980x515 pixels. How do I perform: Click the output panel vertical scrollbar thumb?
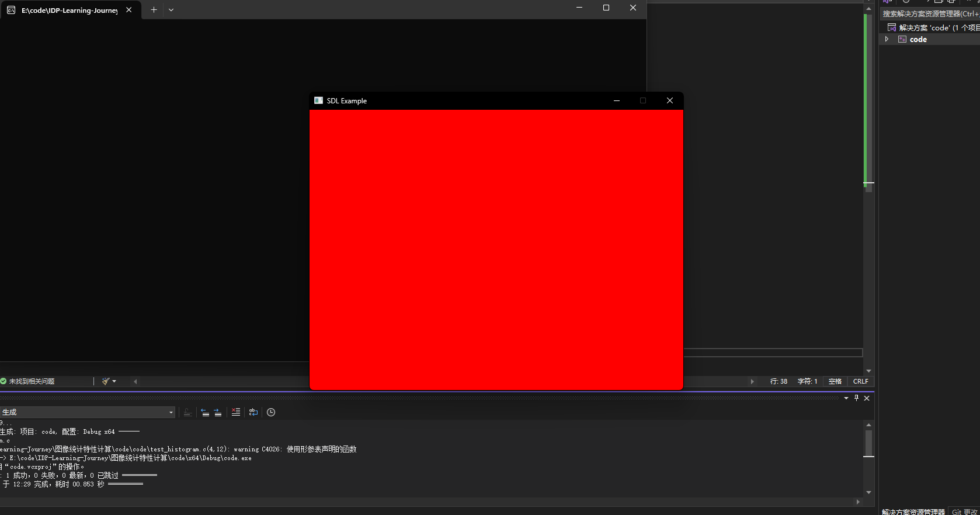pyautogui.click(x=868, y=443)
